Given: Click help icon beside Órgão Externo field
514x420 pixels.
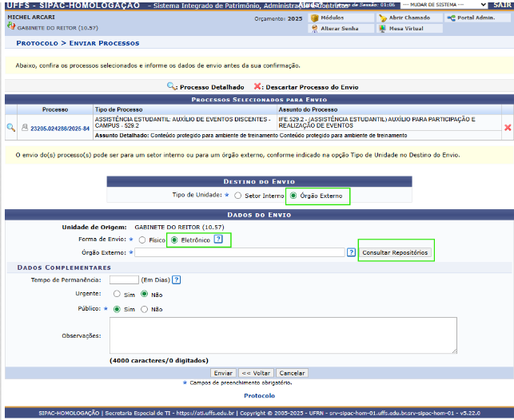Looking at the screenshot, I should point(351,252).
